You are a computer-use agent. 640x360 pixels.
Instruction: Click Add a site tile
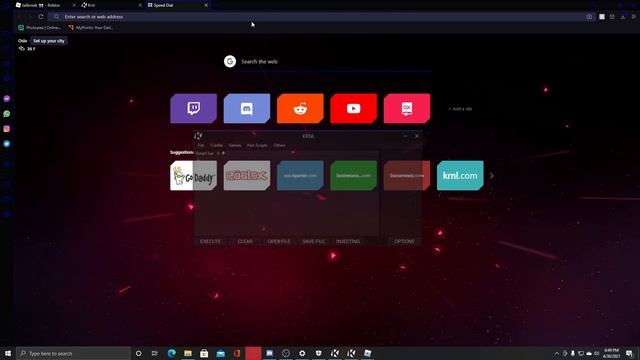(x=460, y=109)
